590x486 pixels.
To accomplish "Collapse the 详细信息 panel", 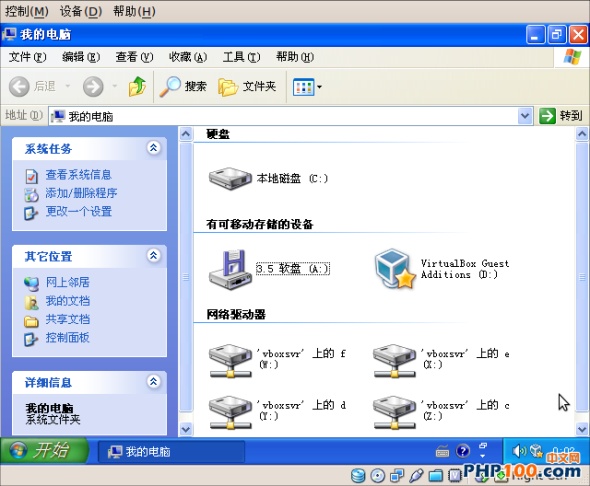I will coord(154,382).
